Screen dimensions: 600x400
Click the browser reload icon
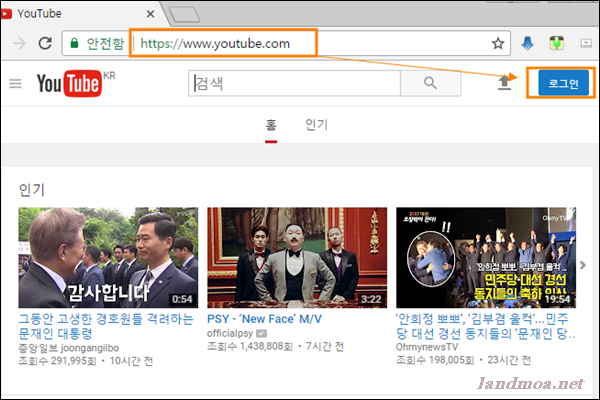(x=45, y=43)
